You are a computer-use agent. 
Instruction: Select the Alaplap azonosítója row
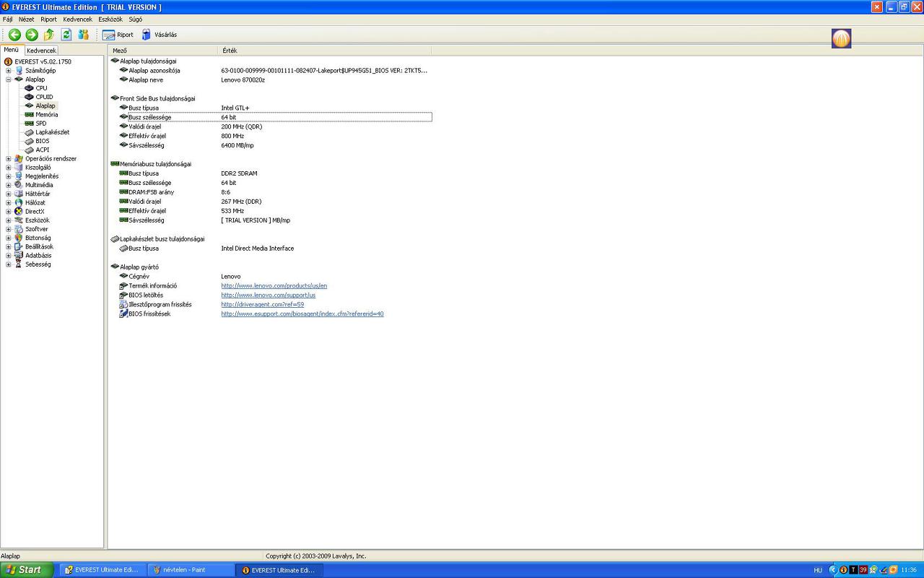click(271, 71)
